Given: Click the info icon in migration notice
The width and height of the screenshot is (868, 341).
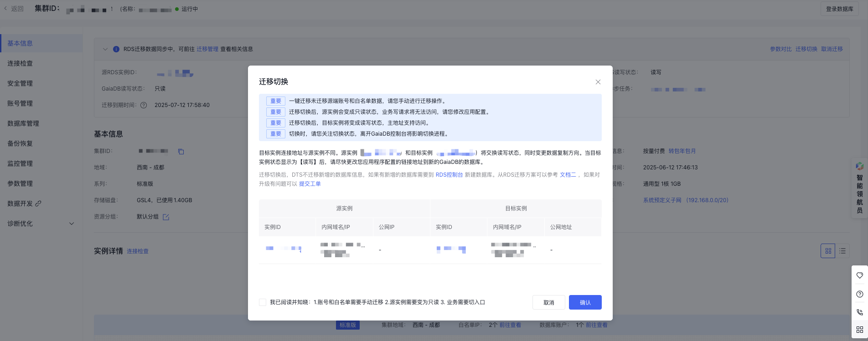Looking at the screenshot, I should (116, 49).
